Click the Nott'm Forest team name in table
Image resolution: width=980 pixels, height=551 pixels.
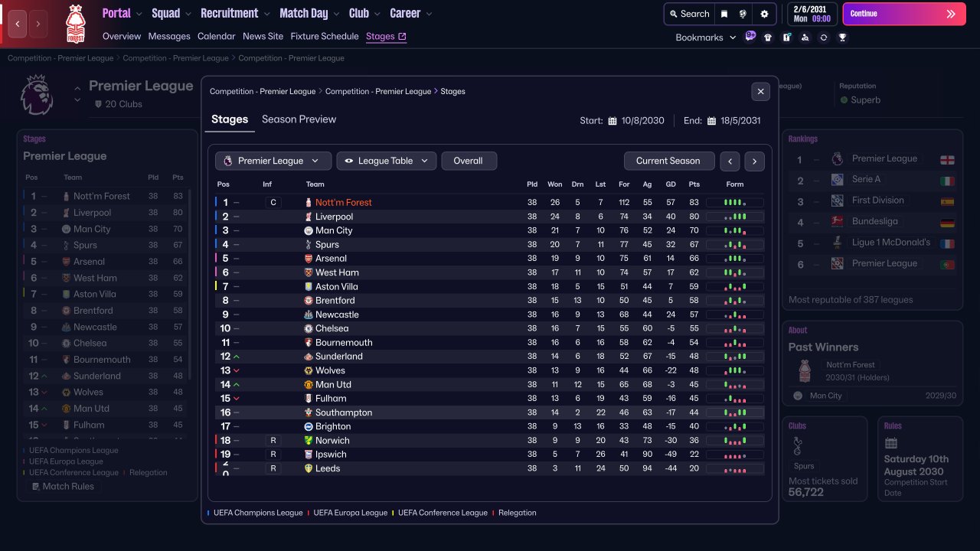(x=344, y=203)
